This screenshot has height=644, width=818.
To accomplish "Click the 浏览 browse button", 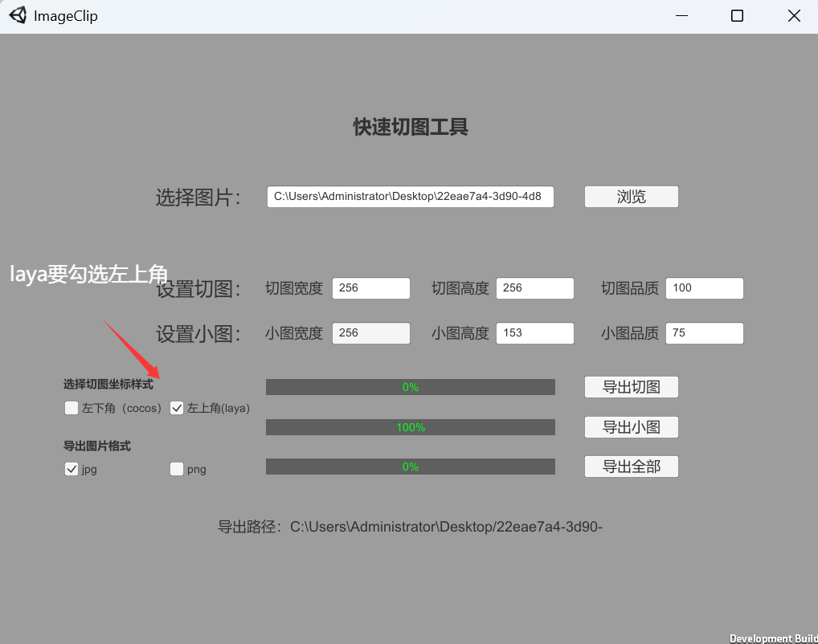I will 631,197.
